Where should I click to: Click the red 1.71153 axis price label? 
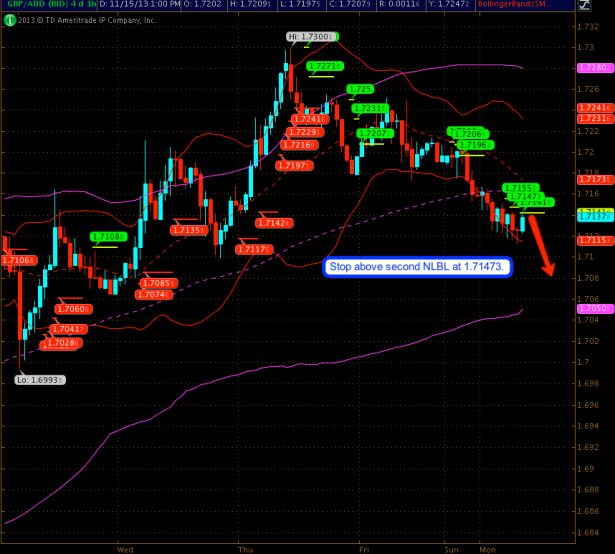point(595,240)
